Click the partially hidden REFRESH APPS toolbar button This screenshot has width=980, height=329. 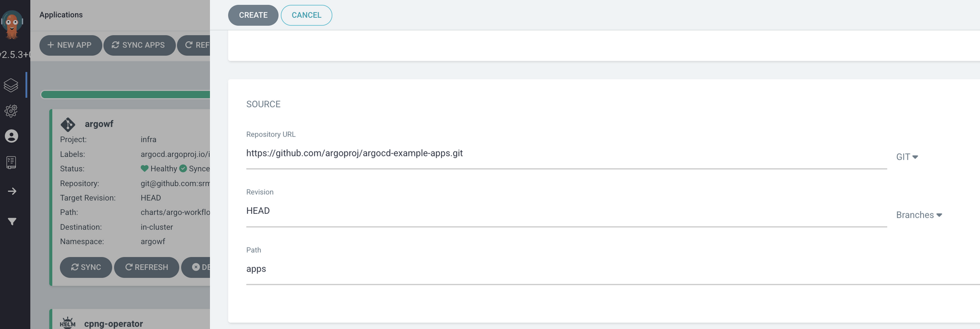(x=194, y=45)
